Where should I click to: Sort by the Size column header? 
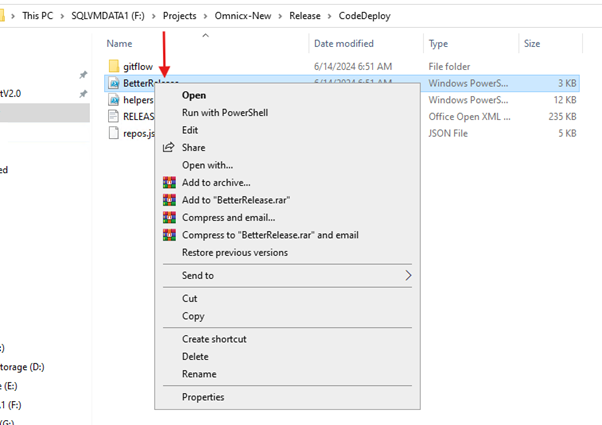point(532,43)
